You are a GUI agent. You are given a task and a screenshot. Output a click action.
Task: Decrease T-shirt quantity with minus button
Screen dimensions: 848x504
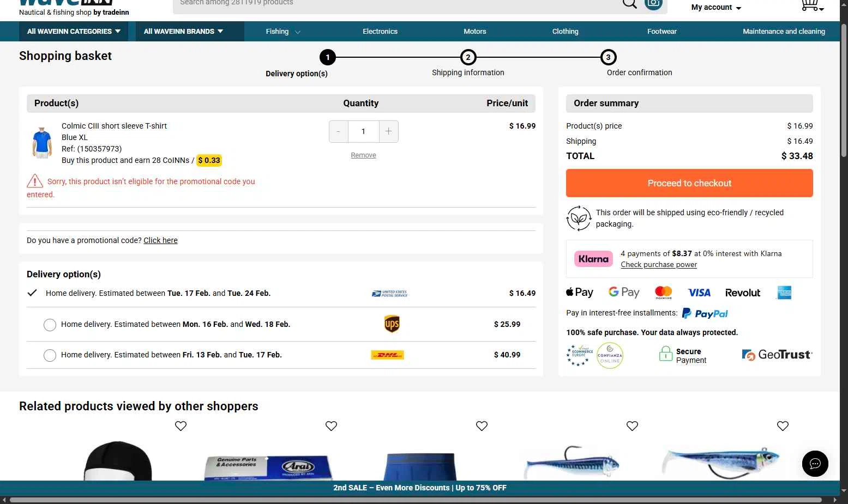339,131
